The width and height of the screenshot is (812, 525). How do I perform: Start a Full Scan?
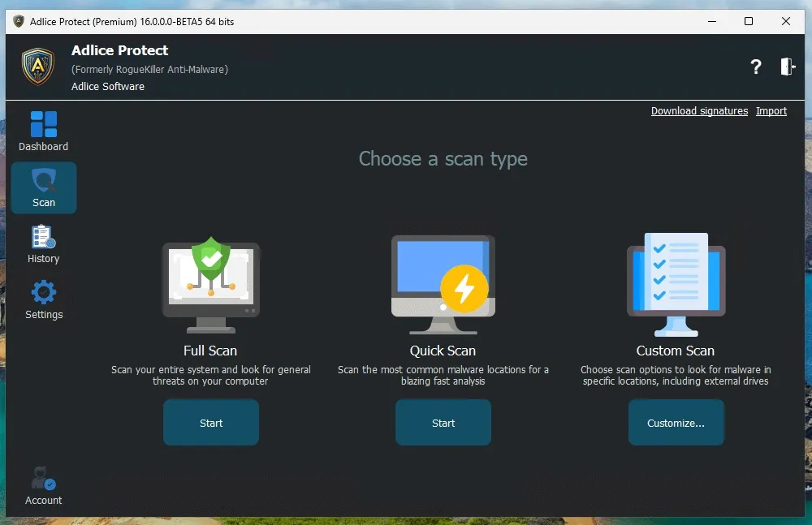210,422
